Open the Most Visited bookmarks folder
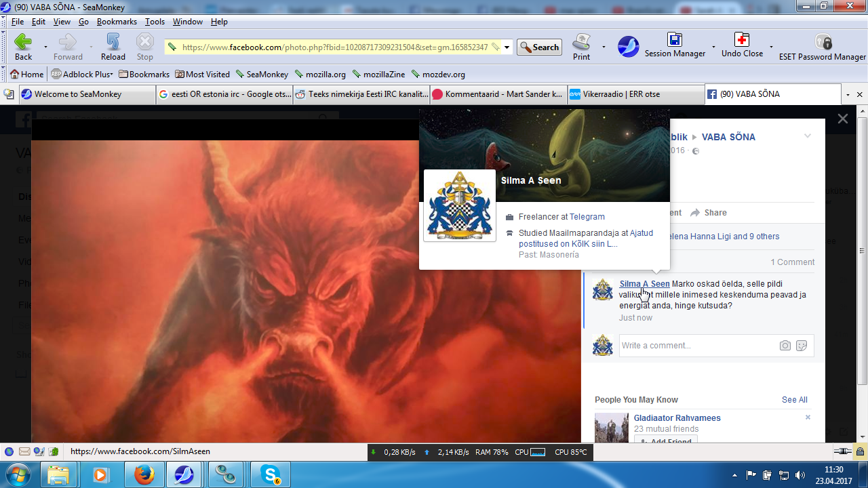Image resolution: width=868 pixels, height=488 pixels. tap(203, 75)
